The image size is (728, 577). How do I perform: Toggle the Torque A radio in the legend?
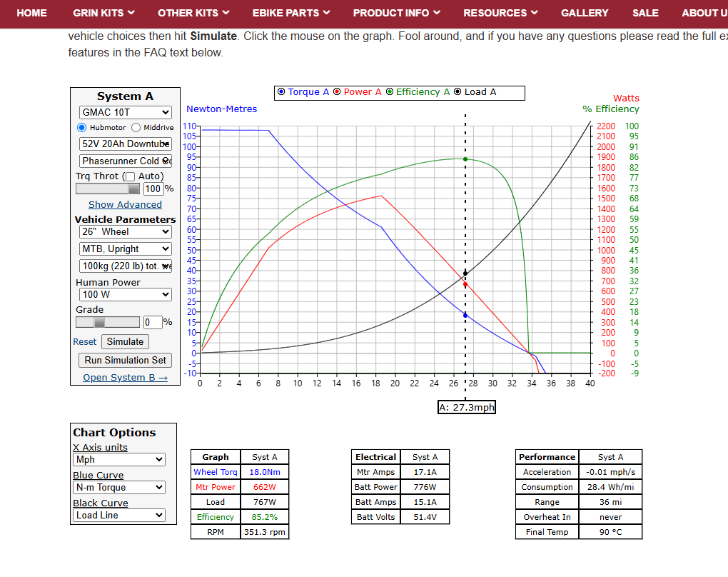(x=281, y=91)
